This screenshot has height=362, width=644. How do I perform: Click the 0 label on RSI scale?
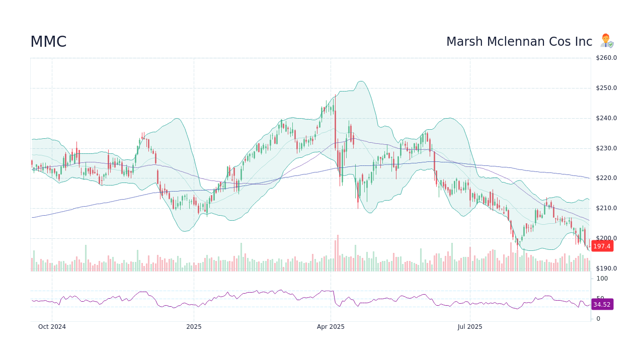[x=598, y=318]
